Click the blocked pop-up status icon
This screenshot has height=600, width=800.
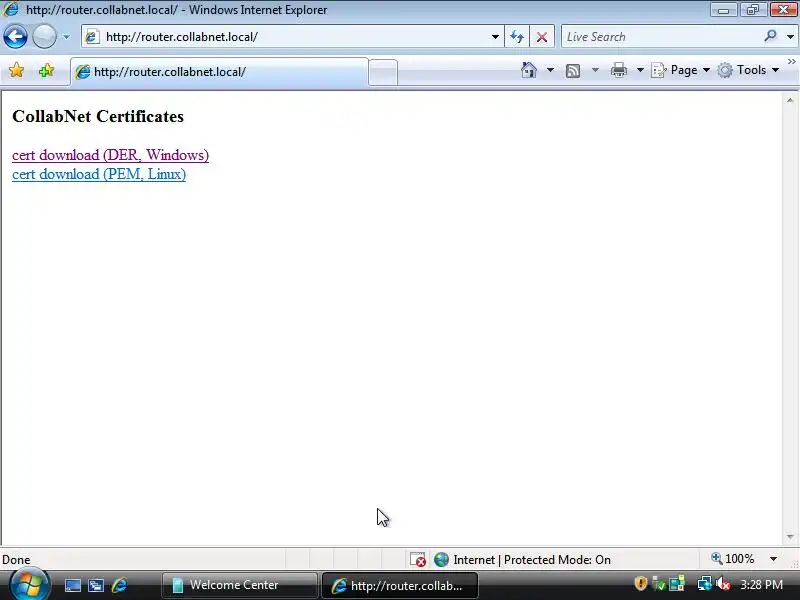click(417, 560)
